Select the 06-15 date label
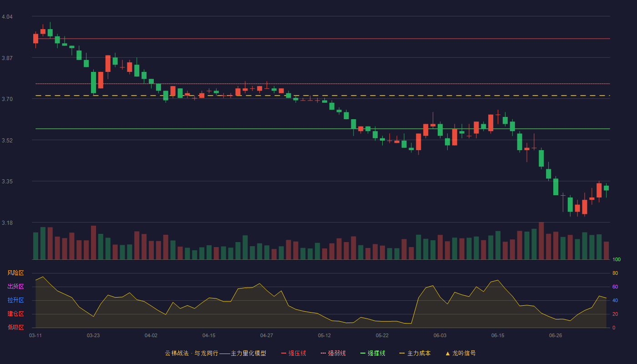The width and height of the screenshot is (637, 364). click(498, 335)
